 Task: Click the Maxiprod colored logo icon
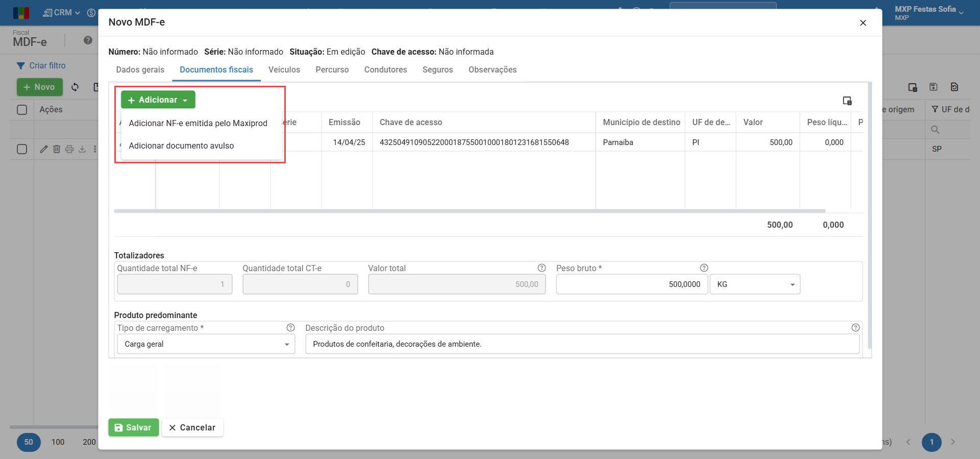pos(21,13)
